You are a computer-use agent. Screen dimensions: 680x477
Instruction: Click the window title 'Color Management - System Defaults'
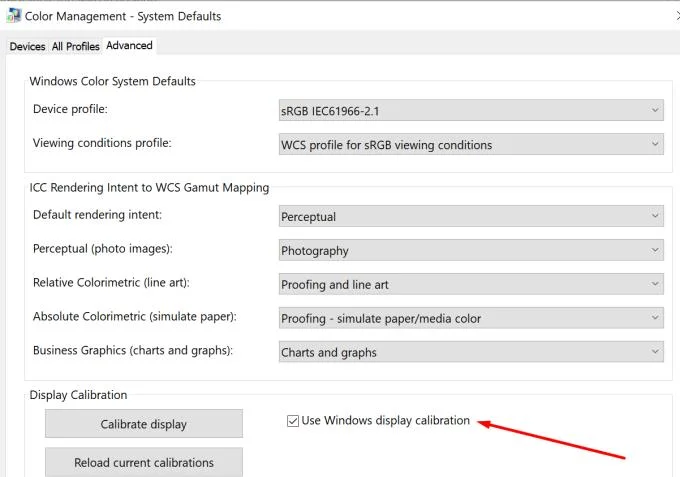pyautogui.click(x=123, y=16)
